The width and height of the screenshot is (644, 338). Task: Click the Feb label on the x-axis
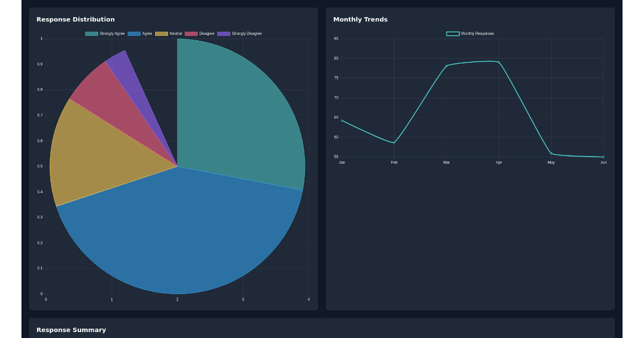(x=394, y=163)
